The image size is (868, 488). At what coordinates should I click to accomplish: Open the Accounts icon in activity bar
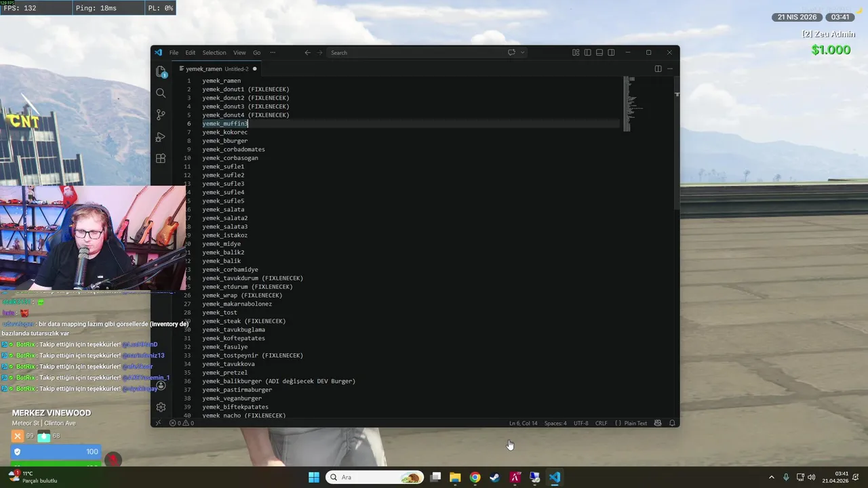pyautogui.click(x=161, y=385)
